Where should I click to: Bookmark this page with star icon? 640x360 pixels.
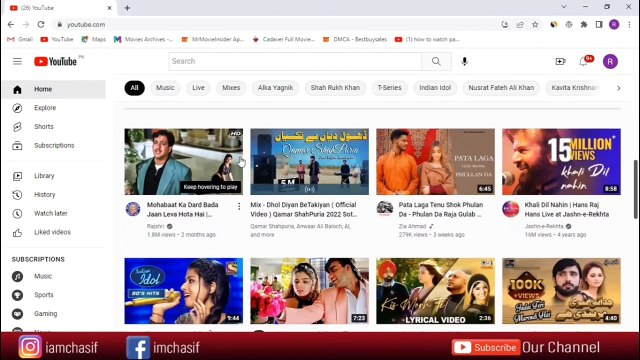[x=535, y=24]
